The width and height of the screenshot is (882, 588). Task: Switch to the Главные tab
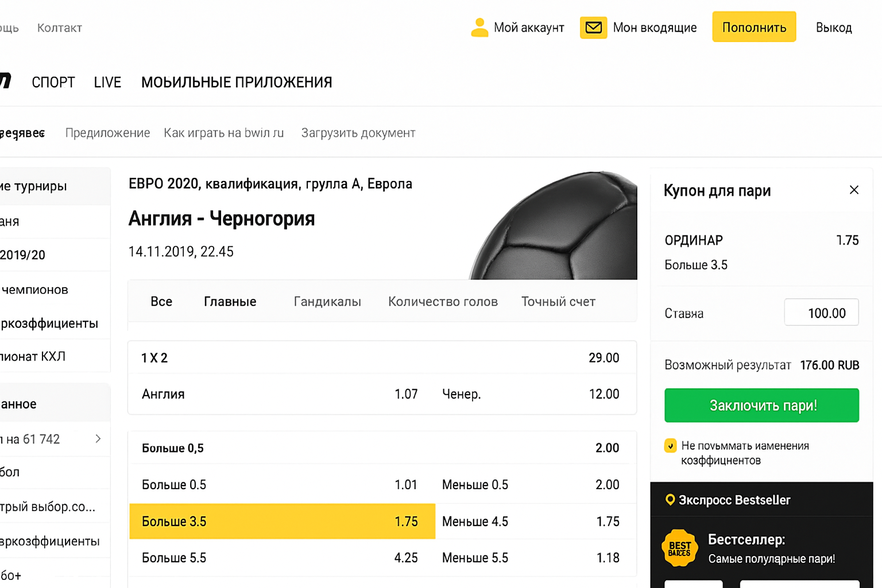[x=230, y=302]
